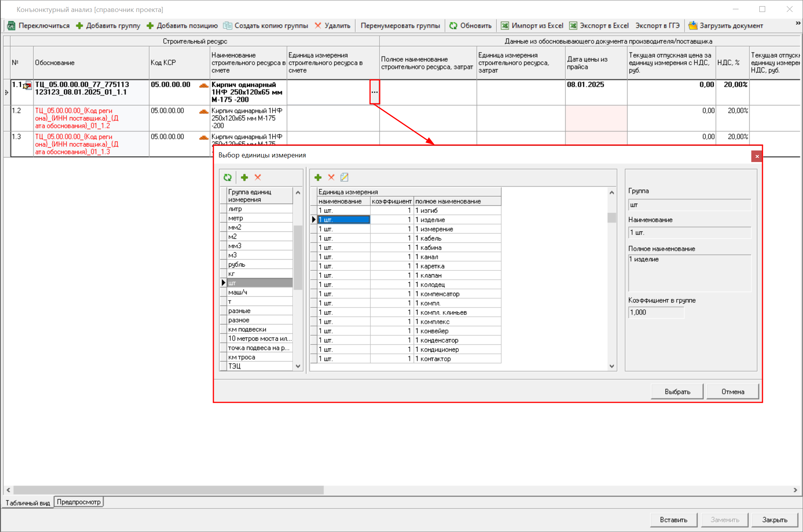This screenshot has height=532, width=803.
Task: Select the км троса unit group
Action: (x=260, y=357)
